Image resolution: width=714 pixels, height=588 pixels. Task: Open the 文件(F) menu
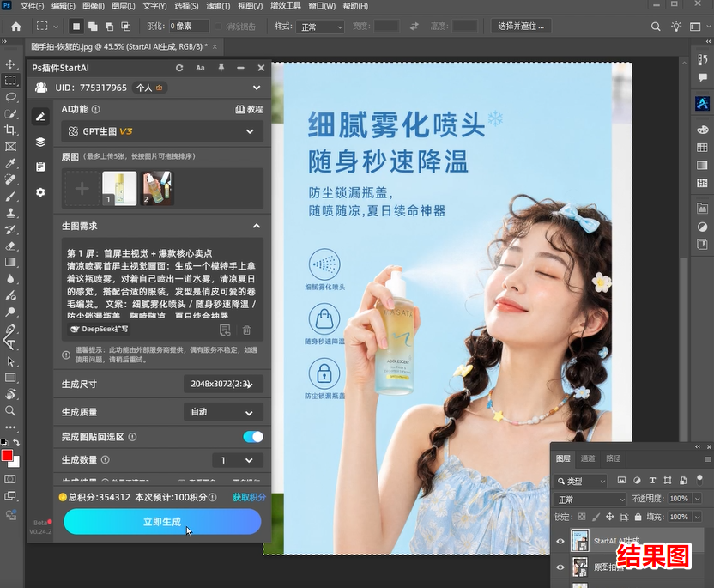tap(32, 6)
